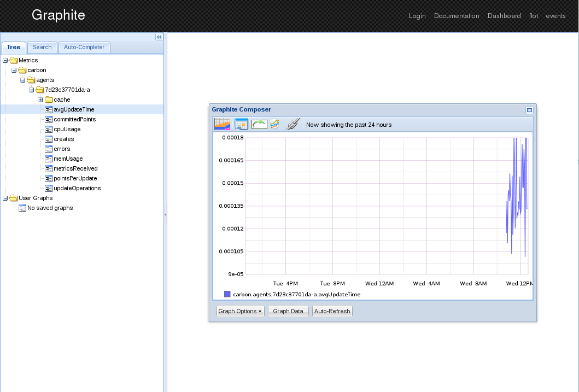Click the tree panel splitter collapse handle

click(166, 214)
